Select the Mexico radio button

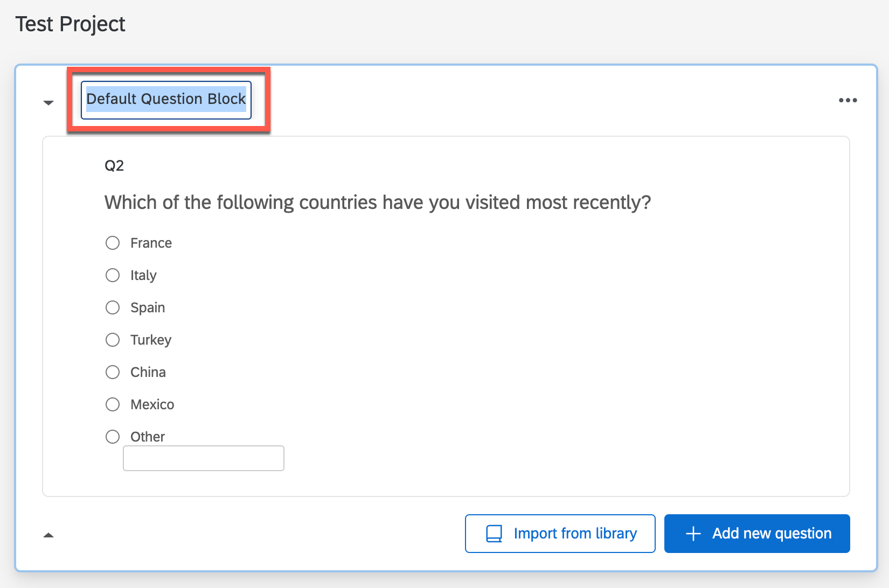(113, 404)
